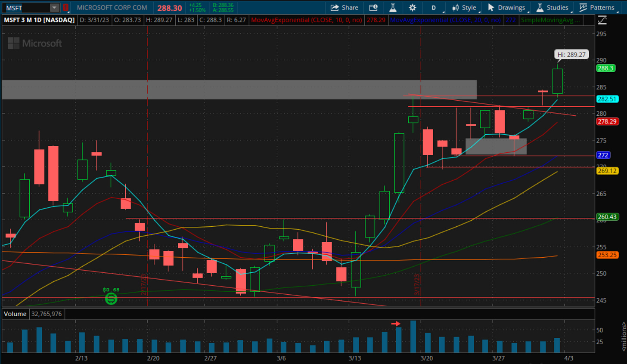Click the blue 272 price axis label

603,155
